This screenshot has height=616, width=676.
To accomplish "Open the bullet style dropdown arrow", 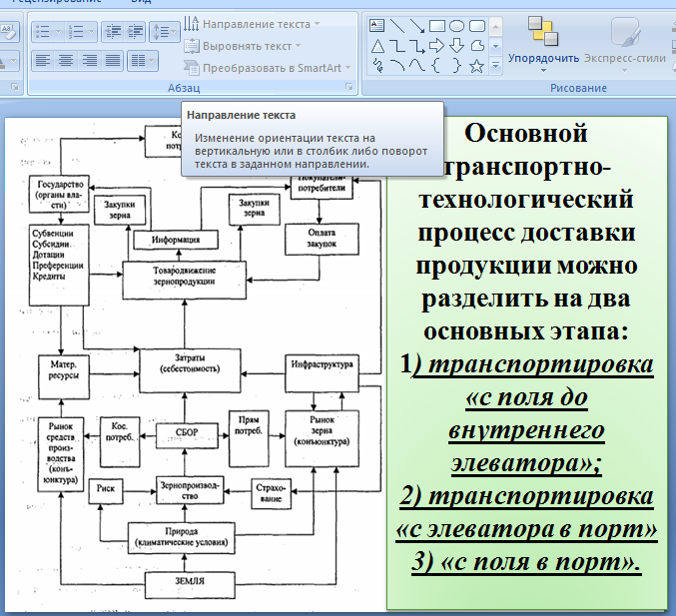I will coord(59,32).
